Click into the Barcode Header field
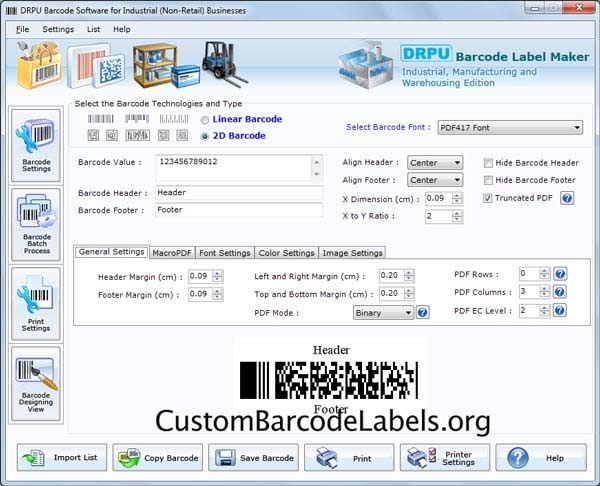 239,192
